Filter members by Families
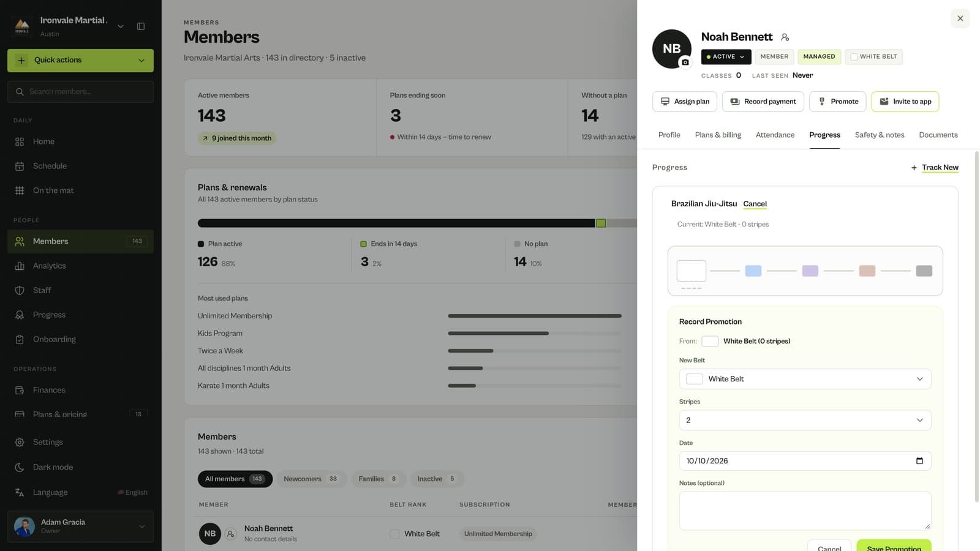This screenshot has width=980, height=551. (x=378, y=479)
